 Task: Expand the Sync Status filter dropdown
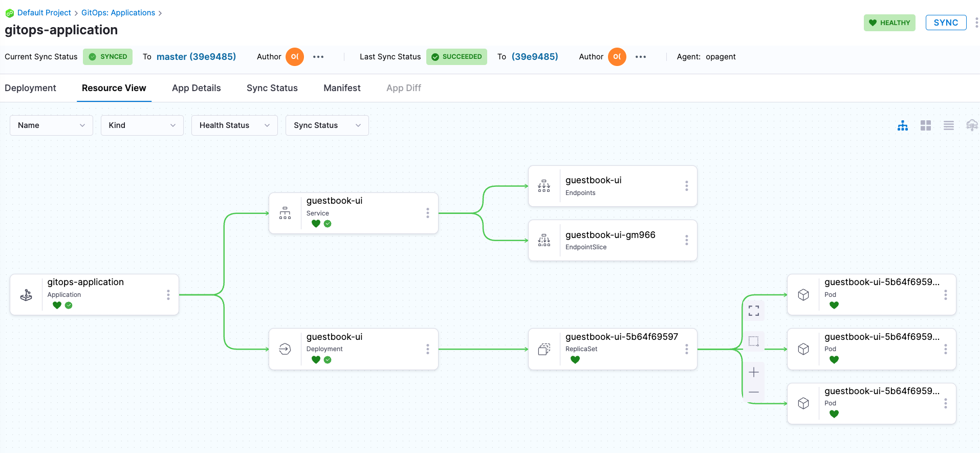click(327, 125)
